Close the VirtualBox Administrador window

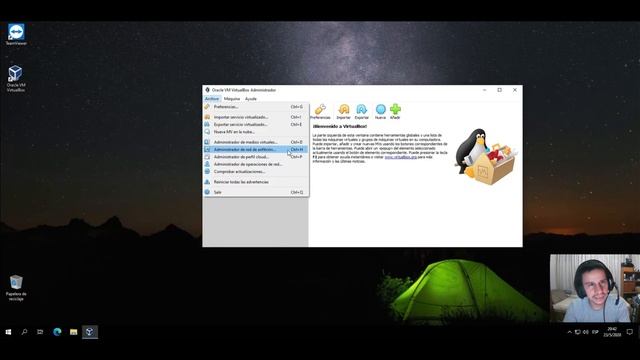coord(515,90)
